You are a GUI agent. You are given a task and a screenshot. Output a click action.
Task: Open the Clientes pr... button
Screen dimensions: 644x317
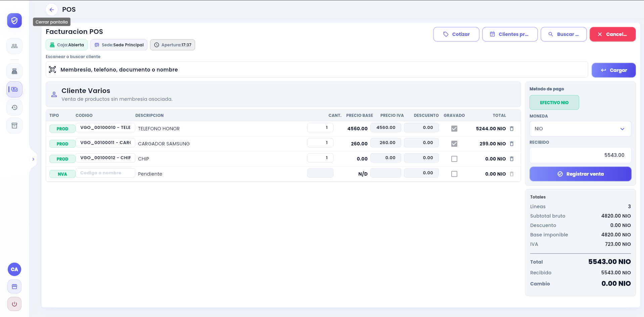pos(510,34)
